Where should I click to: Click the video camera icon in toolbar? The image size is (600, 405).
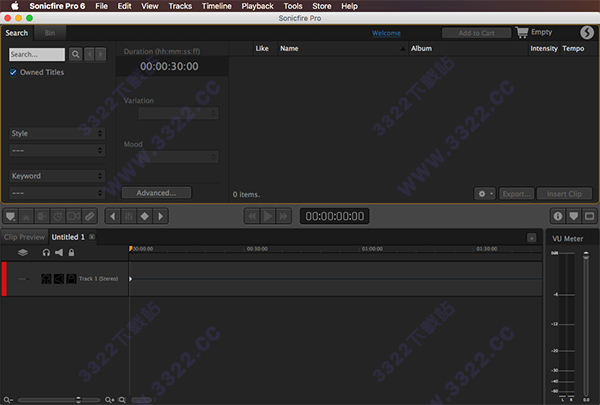[73, 216]
